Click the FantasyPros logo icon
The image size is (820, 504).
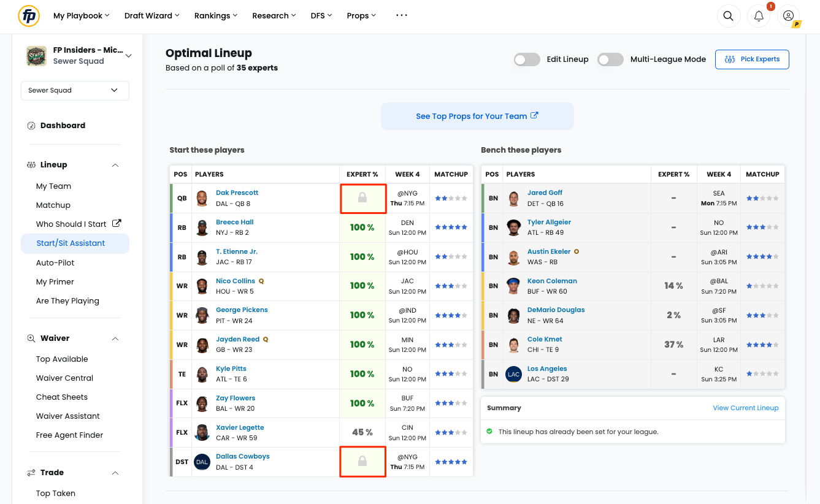[29, 16]
